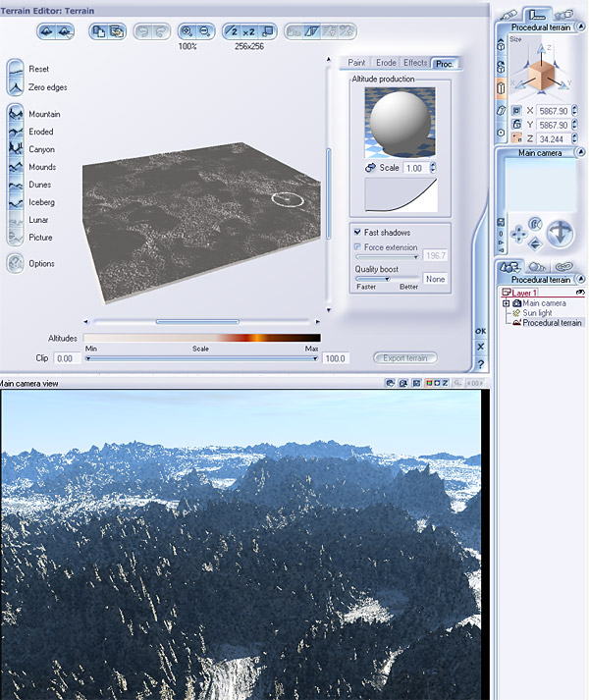Click the Quality boost slider
Viewport: 589px width, 700px height.
(387, 279)
